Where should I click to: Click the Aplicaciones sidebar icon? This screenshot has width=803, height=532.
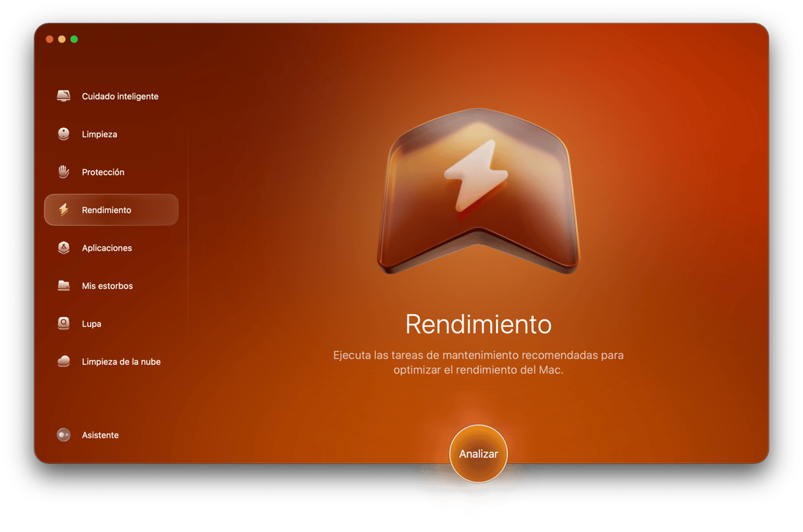63,248
